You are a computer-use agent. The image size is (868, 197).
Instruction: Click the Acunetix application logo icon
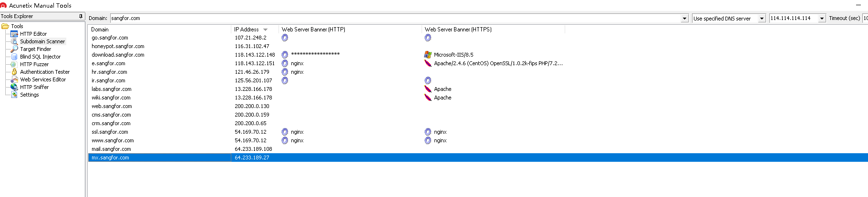(3, 6)
